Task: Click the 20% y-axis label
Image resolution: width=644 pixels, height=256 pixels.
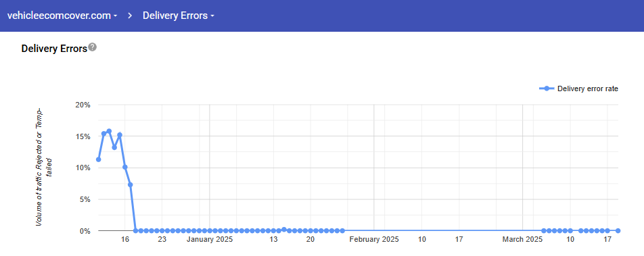Action: point(83,105)
